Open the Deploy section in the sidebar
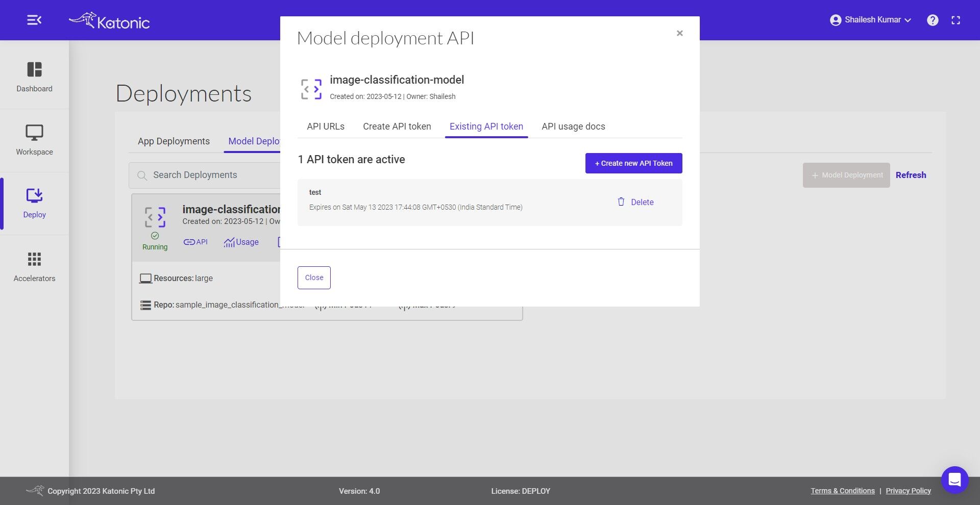This screenshot has height=505, width=980. 34,204
